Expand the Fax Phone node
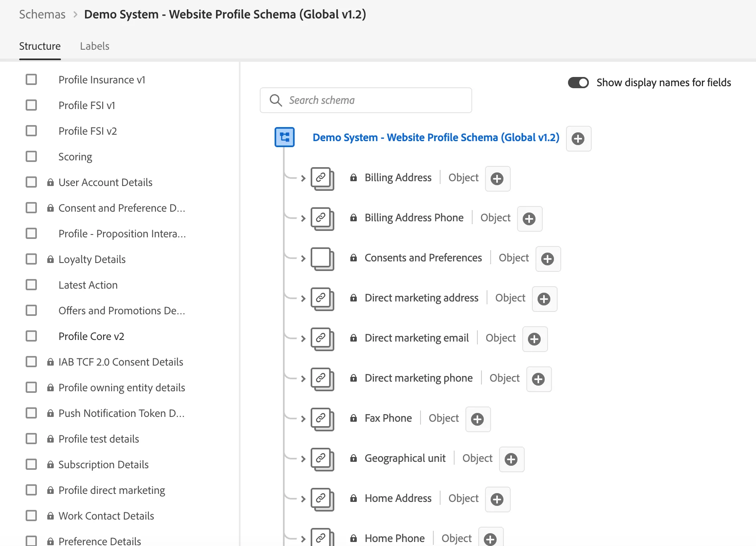This screenshot has width=756, height=546. 303,419
